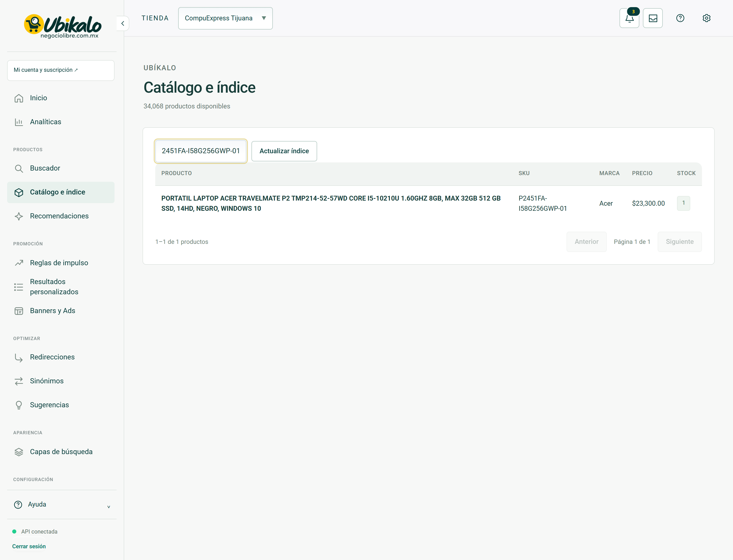Open the CompuExpress Tijuana store dropdown
The image size is (733, 560).
tap(225, 18)
